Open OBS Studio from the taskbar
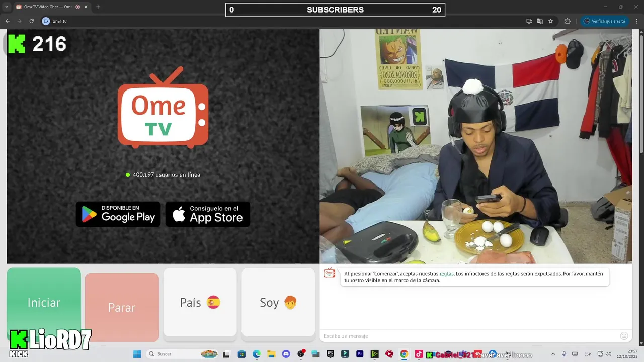644x362 pixels. pyautogui.click(x=301, y=354)
